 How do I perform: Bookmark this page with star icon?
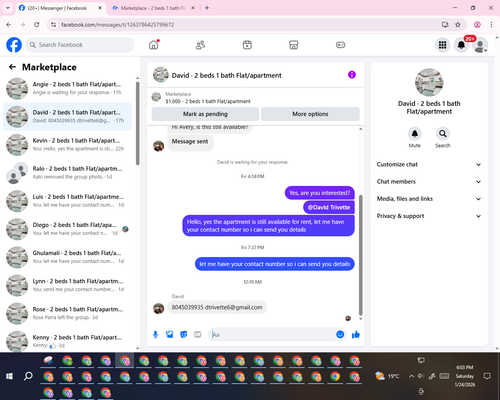(458, 25)
